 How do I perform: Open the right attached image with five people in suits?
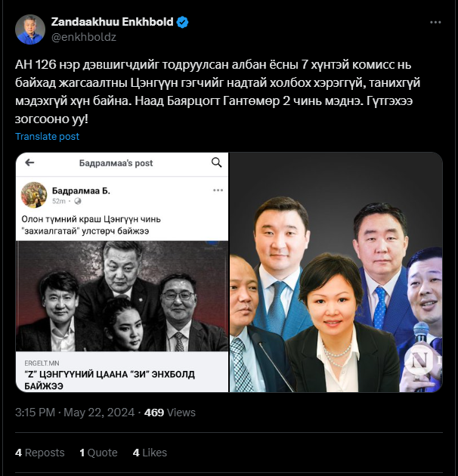click(x=336, y=272)
